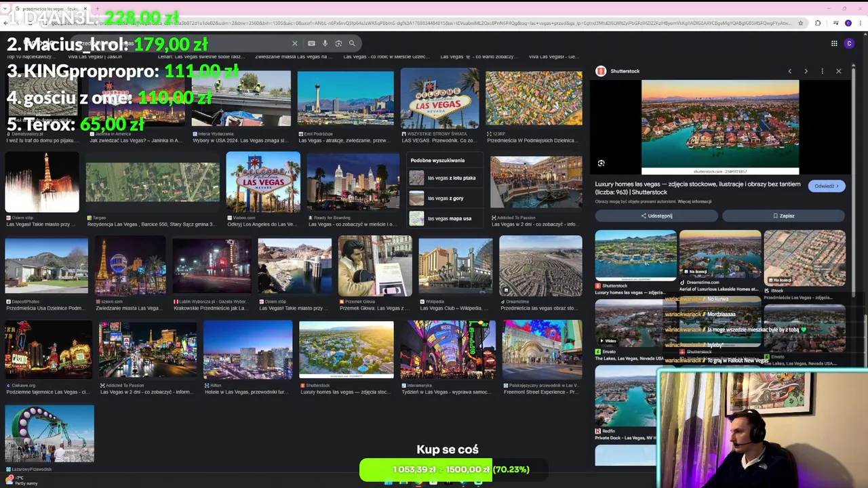Click the magnifier search icon
Image resolution: width=868 pixels, height=488 pixels.
[x=352, y=43]
